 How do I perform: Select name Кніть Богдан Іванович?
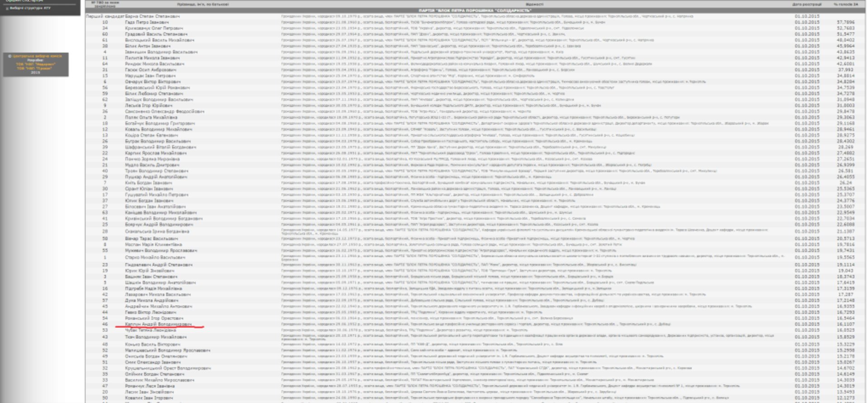pyautogui.click(x=149, y=183)
